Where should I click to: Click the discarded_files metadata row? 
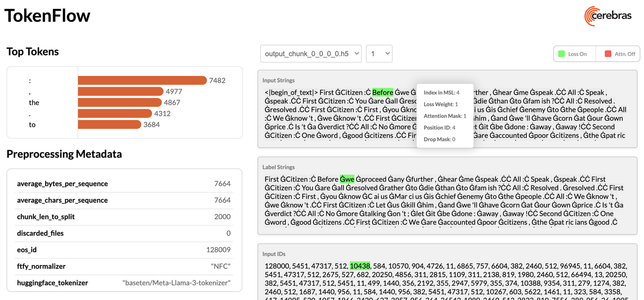click(x=124, y=233)
